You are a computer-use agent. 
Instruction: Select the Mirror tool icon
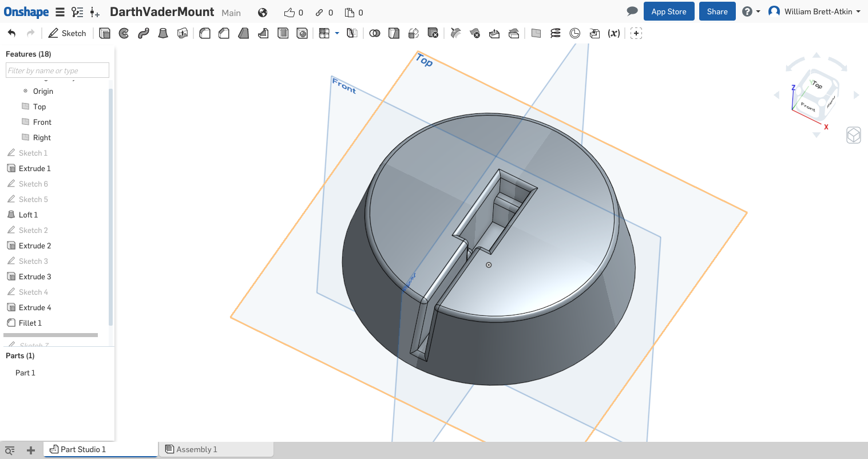coord(352,33)
